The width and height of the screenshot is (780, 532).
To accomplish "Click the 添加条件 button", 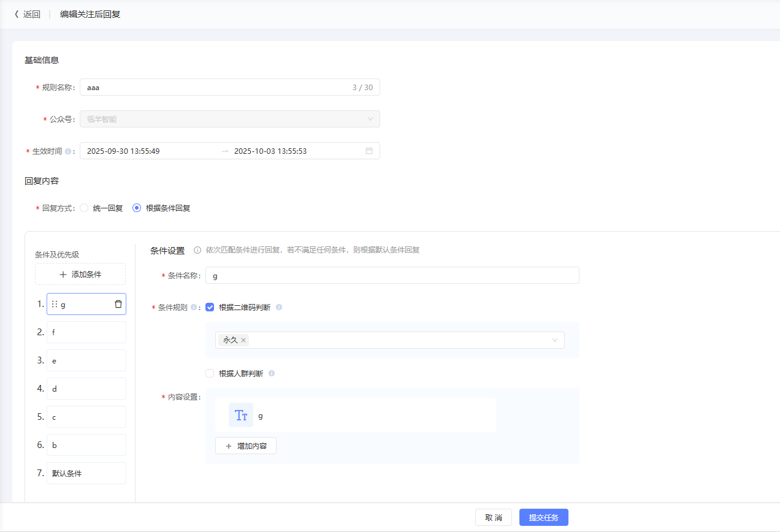I will tap(80, 274).
